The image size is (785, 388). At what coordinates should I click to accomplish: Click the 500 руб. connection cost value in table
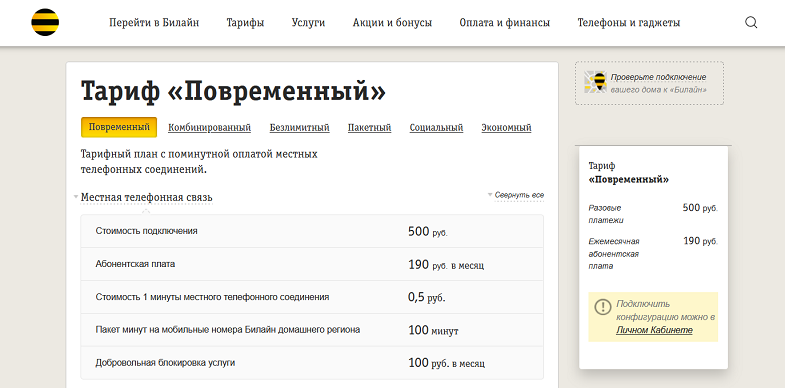tap(428, 231)
